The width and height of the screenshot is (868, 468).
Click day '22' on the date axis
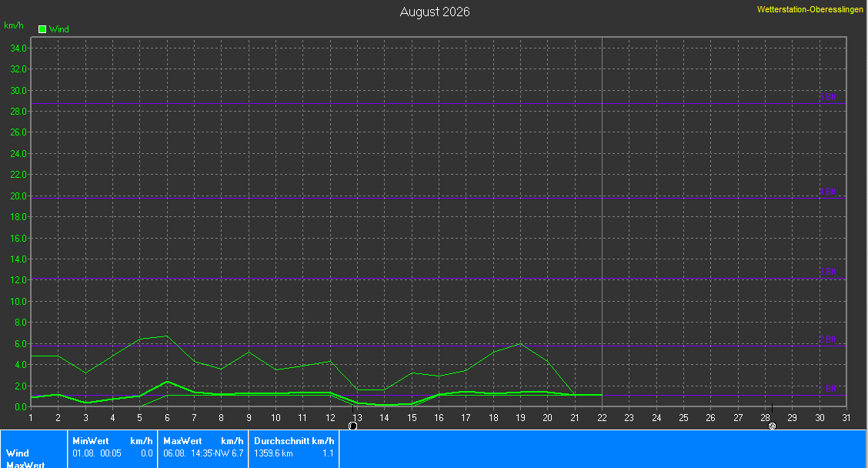click(x=602, y=418)
